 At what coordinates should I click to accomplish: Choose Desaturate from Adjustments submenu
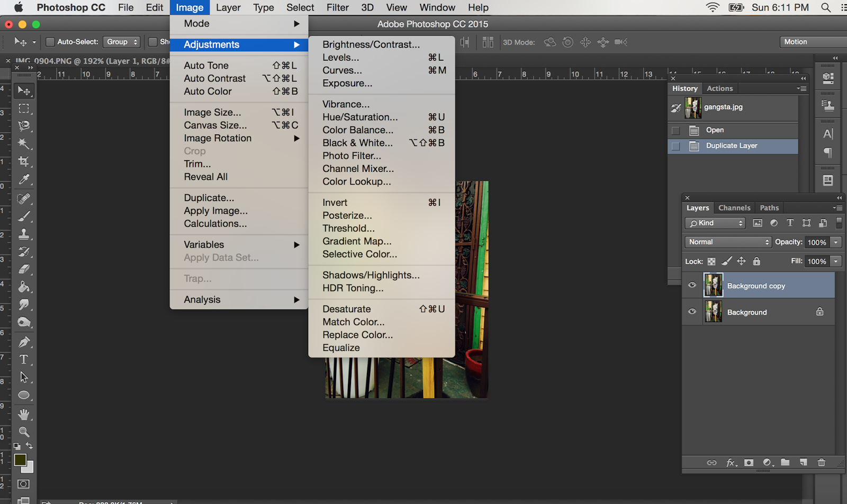tap(382, 309)
